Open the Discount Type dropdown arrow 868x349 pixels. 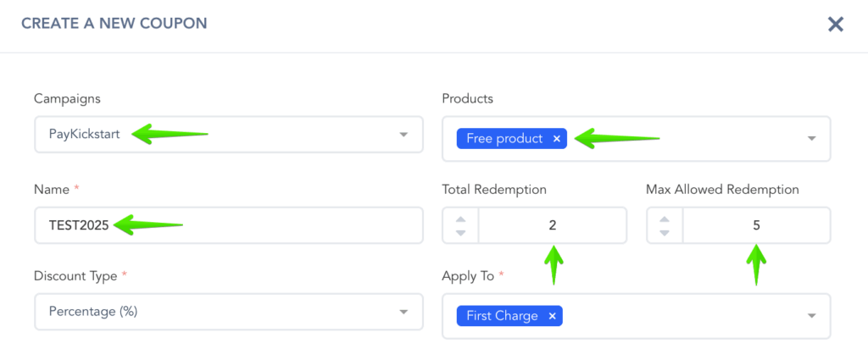click(403, 312)
